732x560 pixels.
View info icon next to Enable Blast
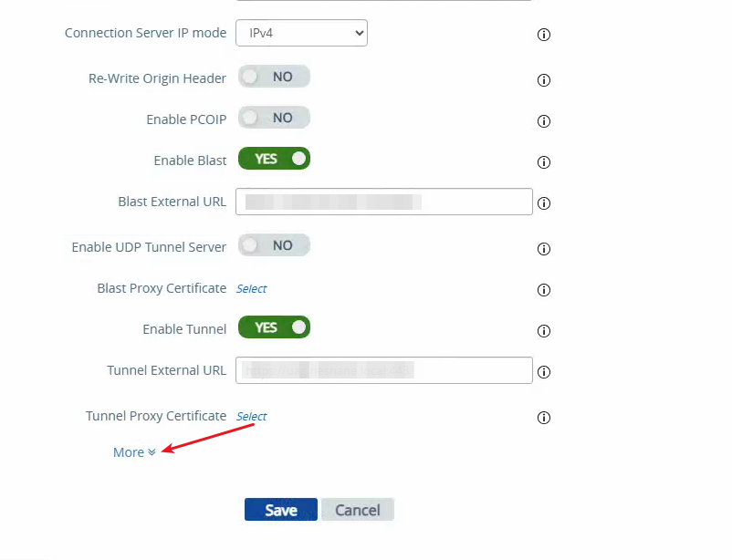click(544, 162)
